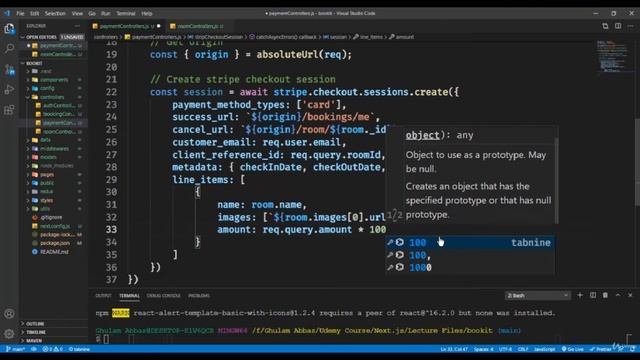
Task: Open the Terminal menu
Action: coord(126,13)
